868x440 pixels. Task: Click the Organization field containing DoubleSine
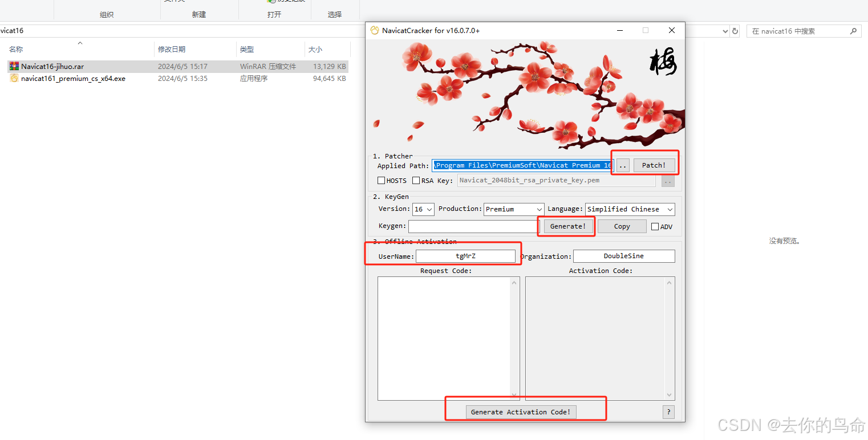click(x=624, y=256)
